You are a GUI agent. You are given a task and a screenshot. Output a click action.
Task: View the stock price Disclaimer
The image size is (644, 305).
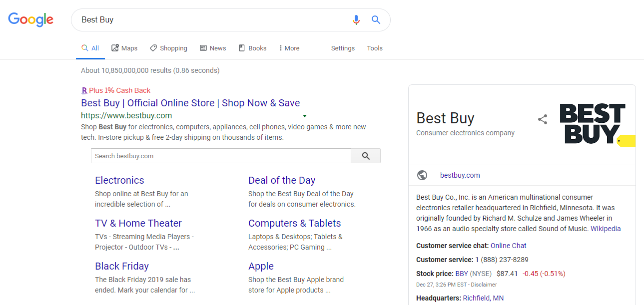pyautogui.click(x=483, y=285)
